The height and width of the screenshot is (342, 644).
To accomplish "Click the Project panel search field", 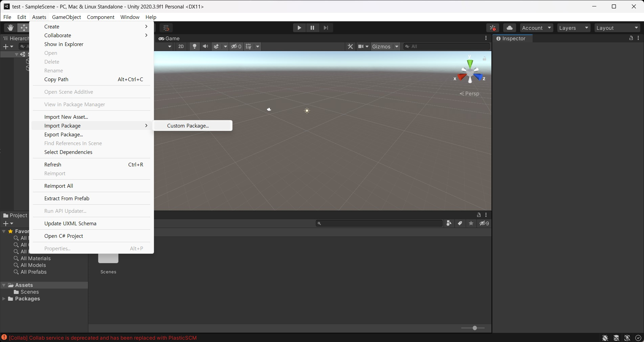I will 379,223.
